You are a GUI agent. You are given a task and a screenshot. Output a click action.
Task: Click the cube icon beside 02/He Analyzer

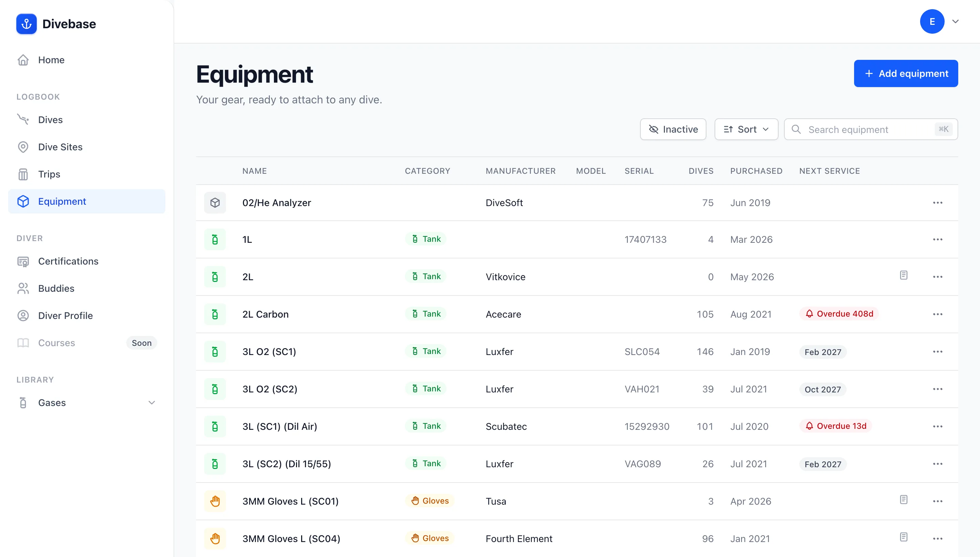pos(215,203)
